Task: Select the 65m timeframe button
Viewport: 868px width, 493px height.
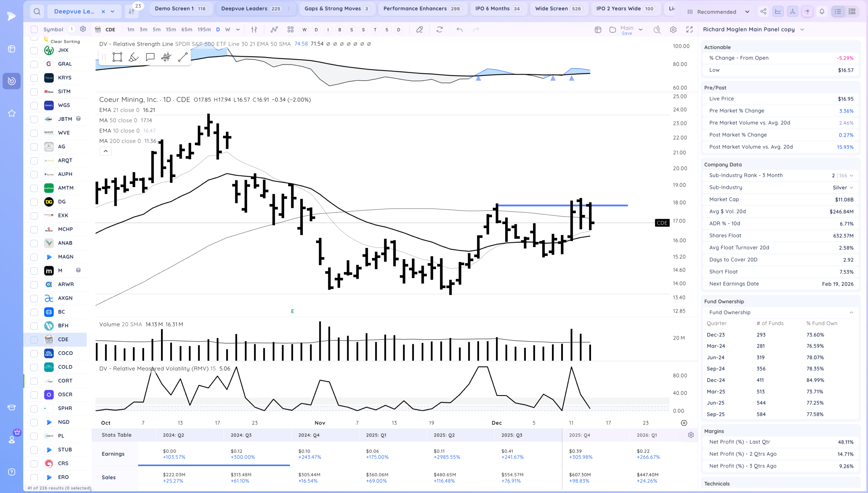Action: 186,29
